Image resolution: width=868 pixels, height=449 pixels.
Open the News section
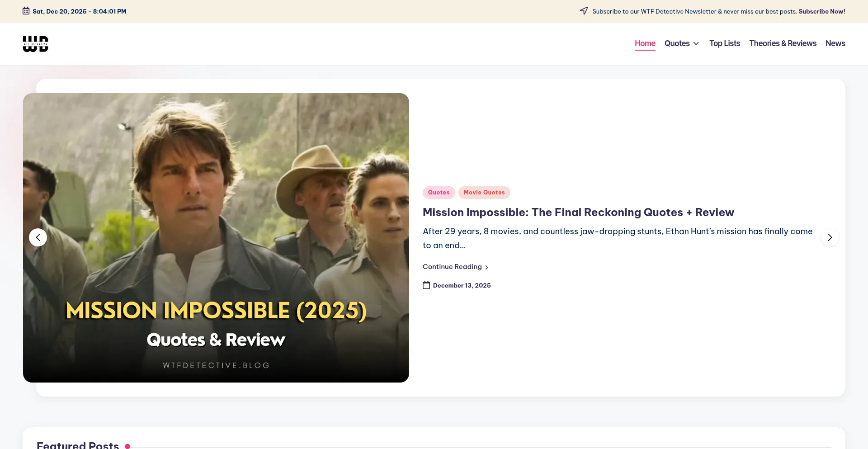point(835,43)
